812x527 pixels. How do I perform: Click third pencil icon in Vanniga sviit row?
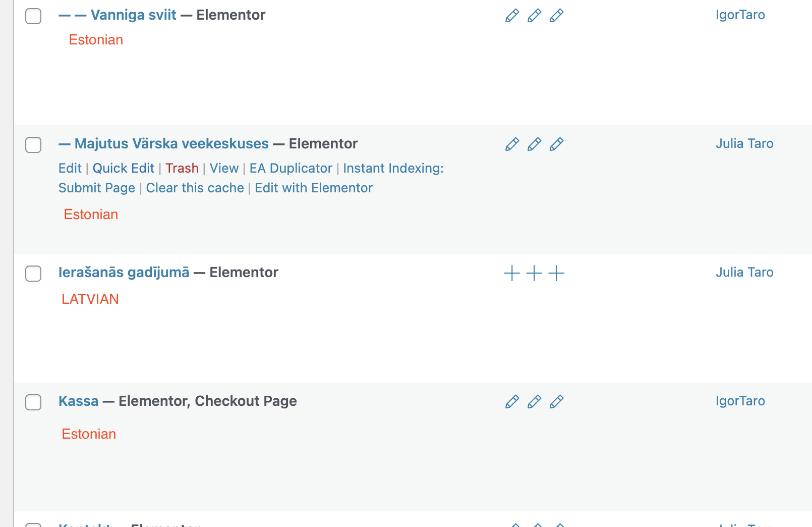[x=556, y=16]
